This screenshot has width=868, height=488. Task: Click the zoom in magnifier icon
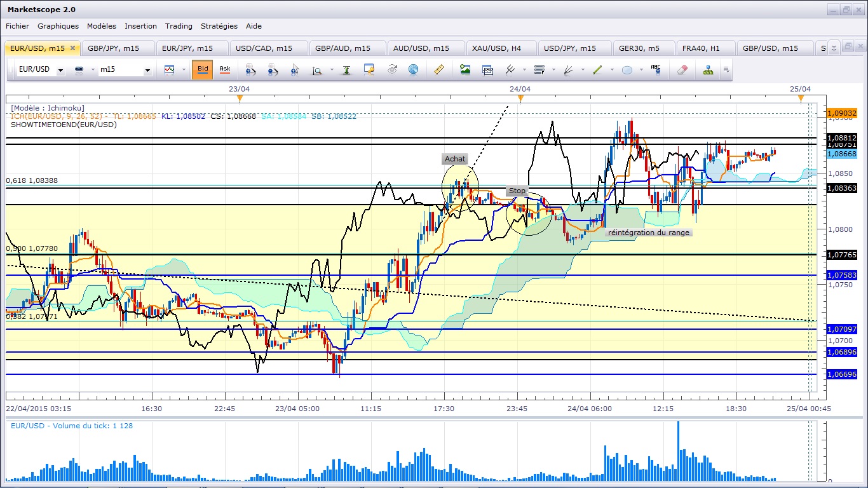250,70
